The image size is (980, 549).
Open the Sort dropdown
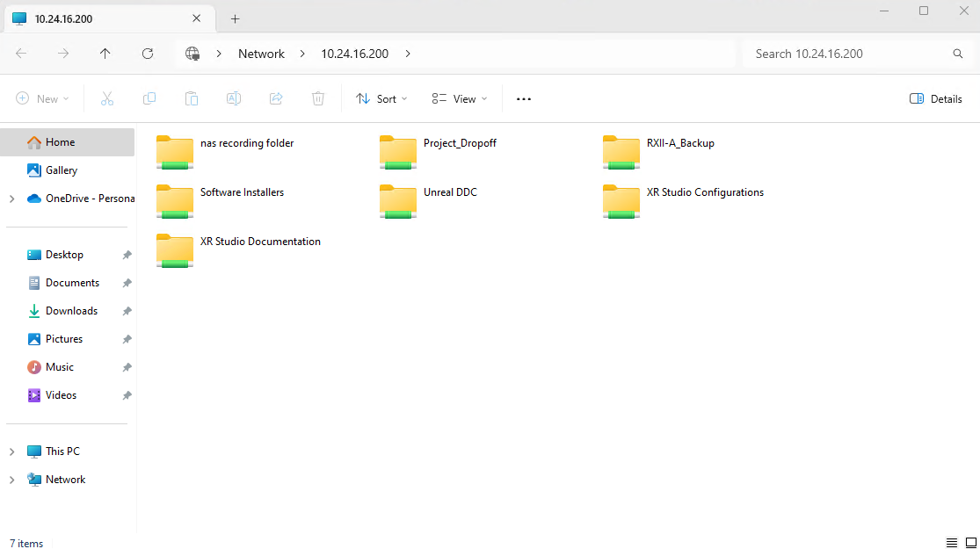click(x=381, y=99)
